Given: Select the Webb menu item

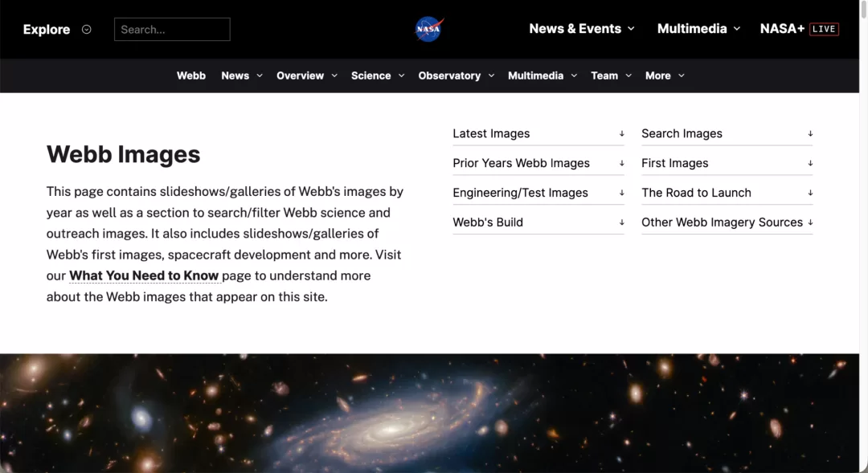Looking at the screenshot, I should (x=191, y=75).
